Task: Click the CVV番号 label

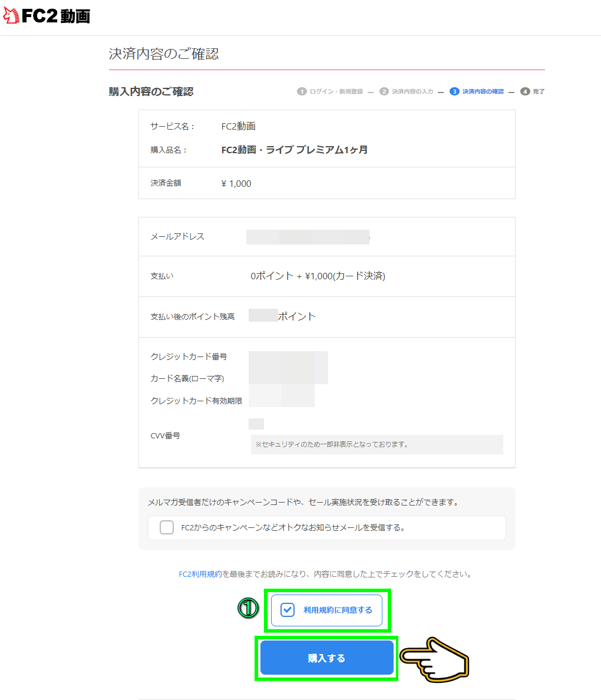Action: (x=165, y=435)
